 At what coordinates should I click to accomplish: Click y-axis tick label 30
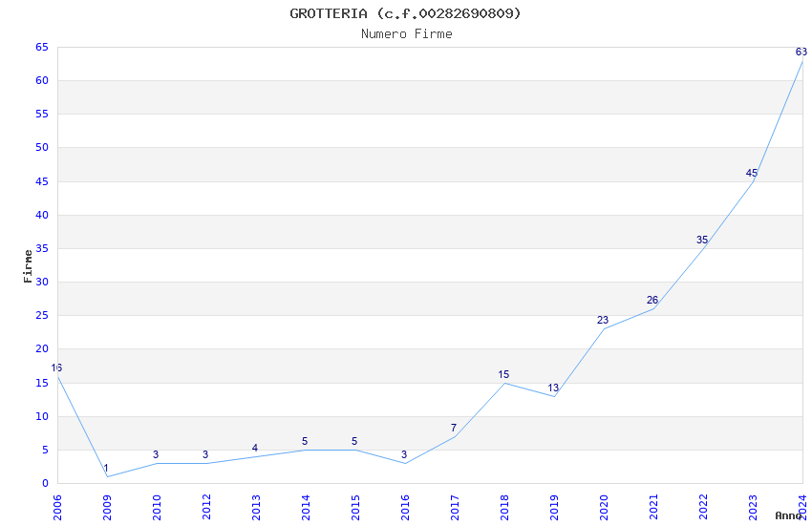[42, 282]
